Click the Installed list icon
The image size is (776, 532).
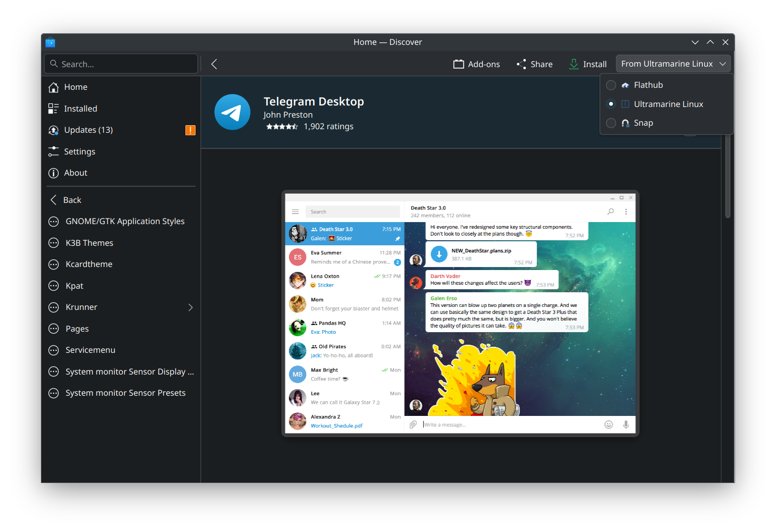pos(54,109)
